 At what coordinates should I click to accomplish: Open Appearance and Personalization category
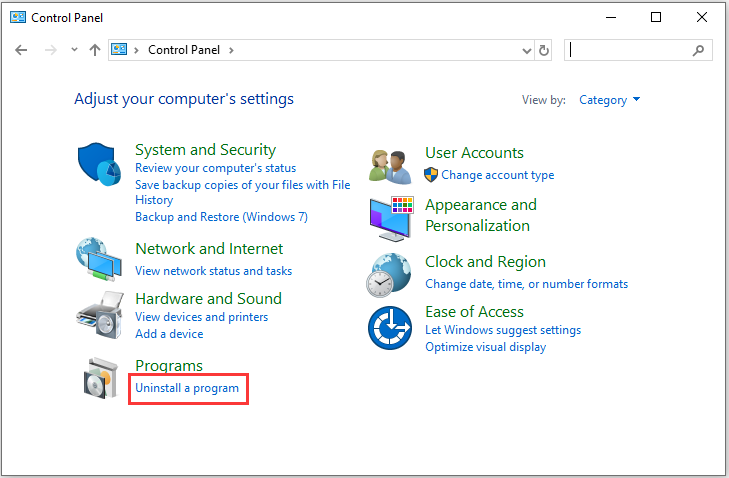[x=481, y=215]
